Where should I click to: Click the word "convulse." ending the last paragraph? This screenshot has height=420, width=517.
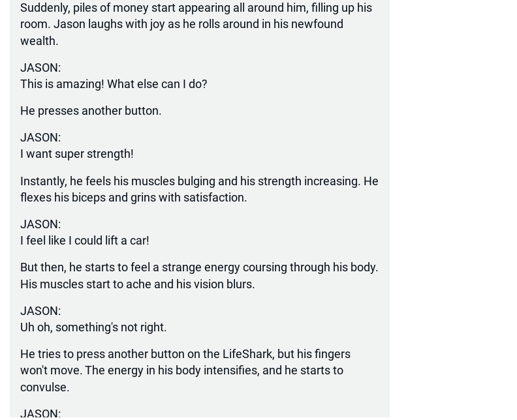[44, 387]
